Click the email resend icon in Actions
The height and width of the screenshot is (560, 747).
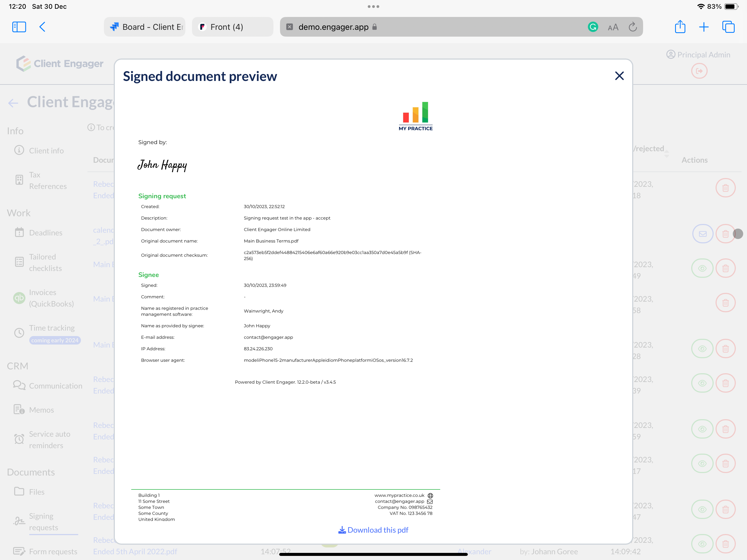coord(702,234)
